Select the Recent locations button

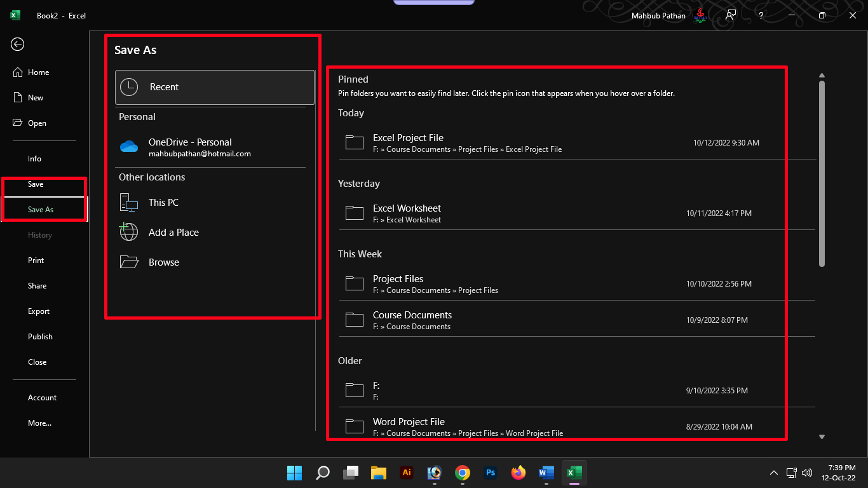coord(215,87)
